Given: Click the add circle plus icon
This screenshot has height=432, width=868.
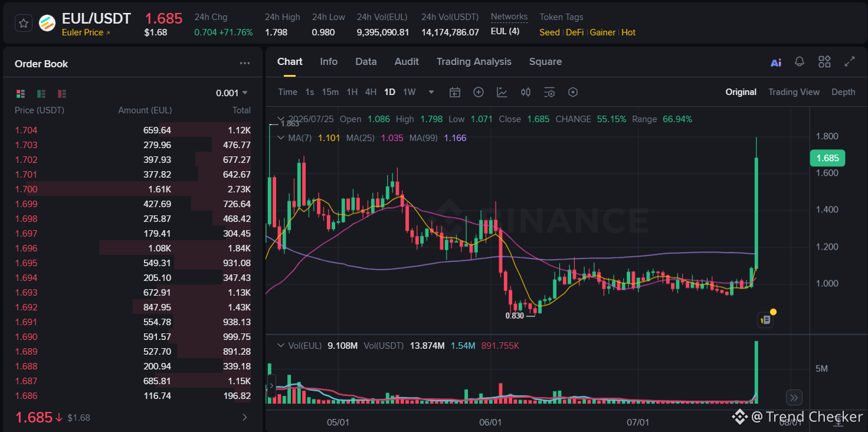Looking at the screenshot, I should click(x=479, y=92).
